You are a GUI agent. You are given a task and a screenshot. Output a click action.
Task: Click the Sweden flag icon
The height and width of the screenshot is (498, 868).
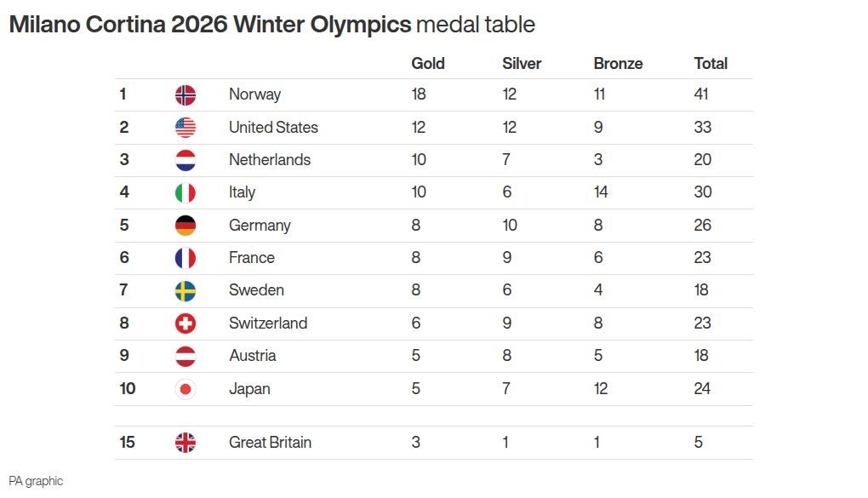tap(186, 290)
